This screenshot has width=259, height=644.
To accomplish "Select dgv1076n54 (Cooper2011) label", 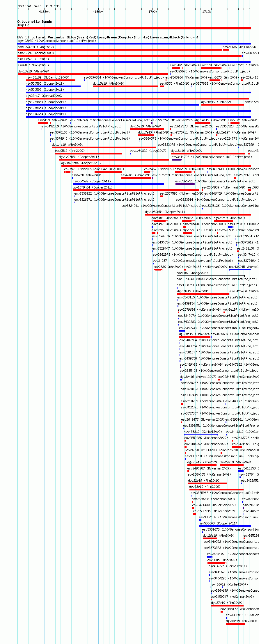I will click(46, 114).
